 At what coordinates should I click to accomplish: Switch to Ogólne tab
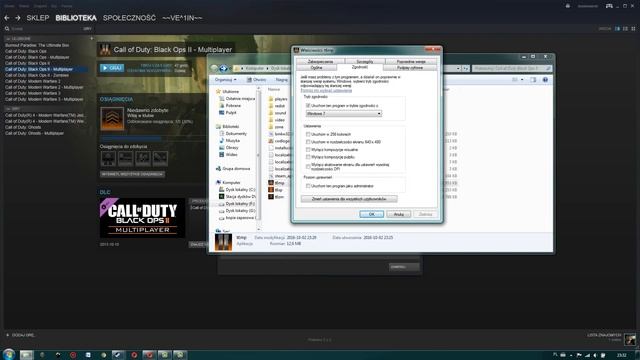316,68
